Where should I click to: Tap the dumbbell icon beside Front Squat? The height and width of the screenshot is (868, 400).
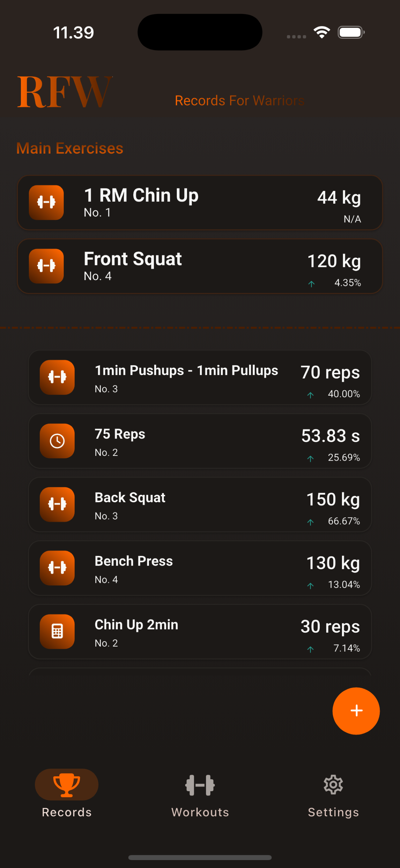pyautogui.click(x=46, y=266)
